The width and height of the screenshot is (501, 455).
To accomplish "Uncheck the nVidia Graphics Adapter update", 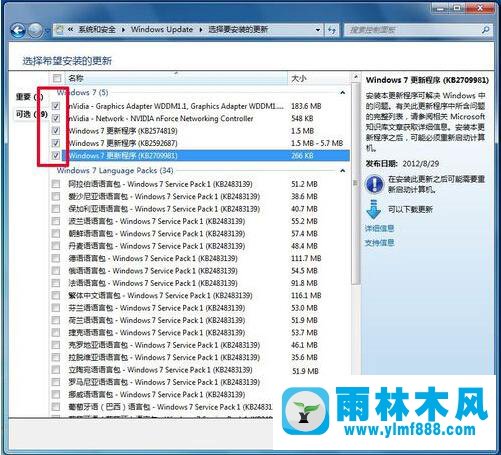I will 56,106.
